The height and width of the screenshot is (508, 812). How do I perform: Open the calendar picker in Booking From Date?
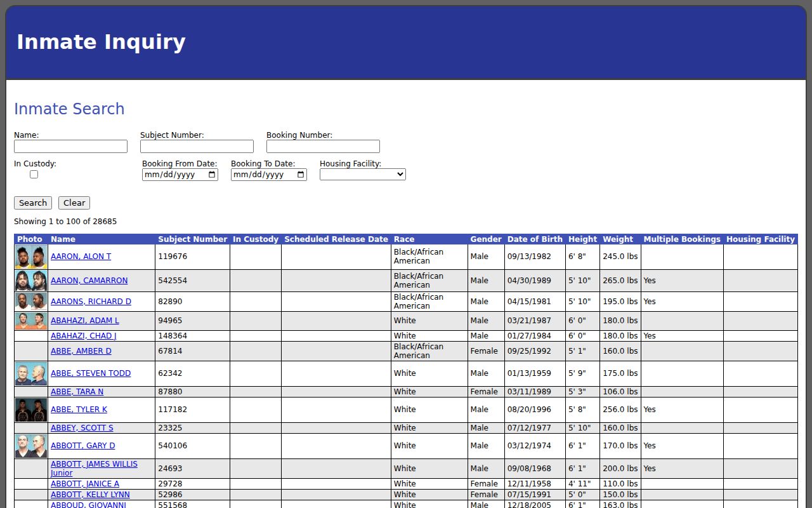(212, 175)
